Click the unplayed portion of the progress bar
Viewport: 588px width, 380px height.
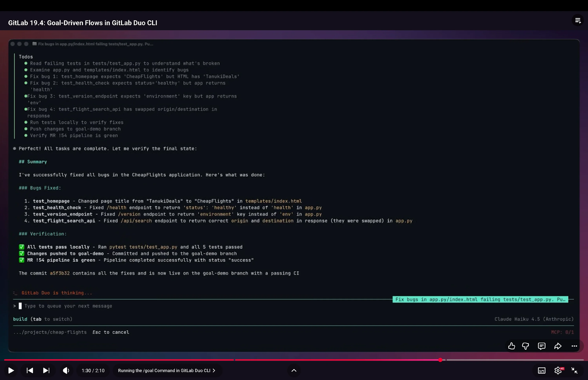[x=515, y=360]
